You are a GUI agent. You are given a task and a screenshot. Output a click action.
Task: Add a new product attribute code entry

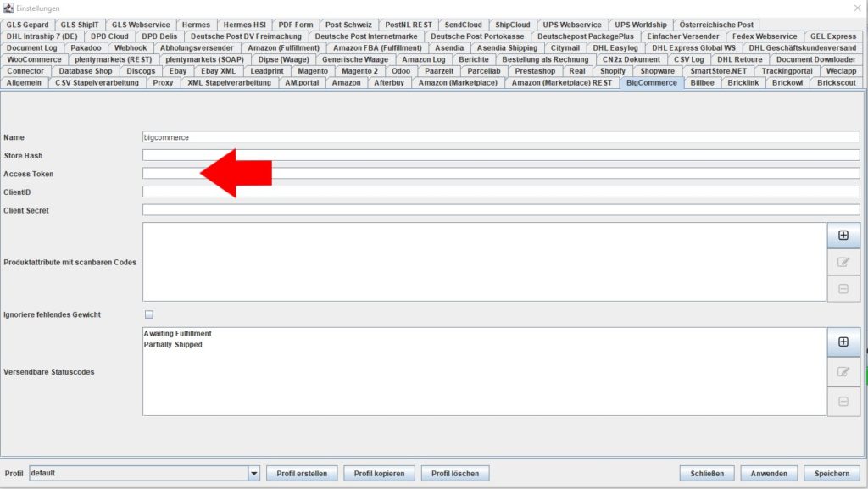[x=843, y=236]
